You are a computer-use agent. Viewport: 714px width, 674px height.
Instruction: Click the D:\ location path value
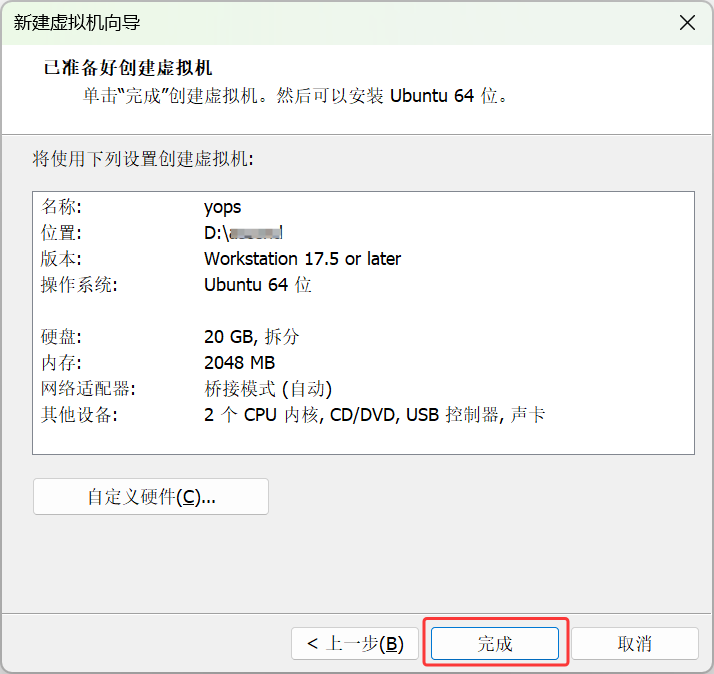point(244,233)
